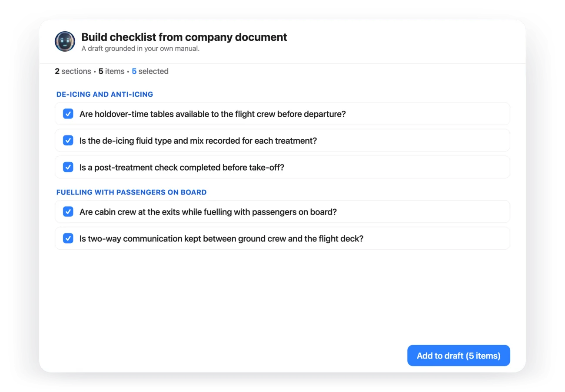Select the FUELLING WITH PASSENGERS ON BOARD heading

pyautogui.click(x=132, y=192)
